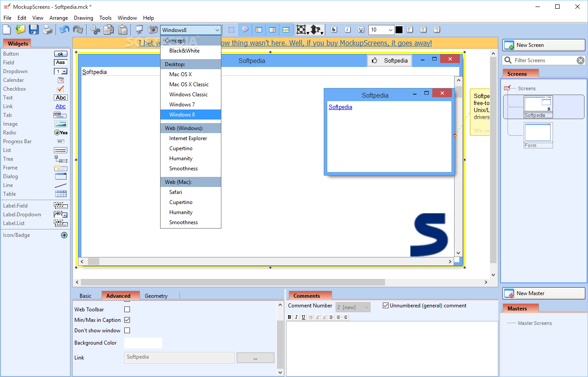Click the New Screen button
The height and width of the screenshot is (377, 588).
[544, 45]
